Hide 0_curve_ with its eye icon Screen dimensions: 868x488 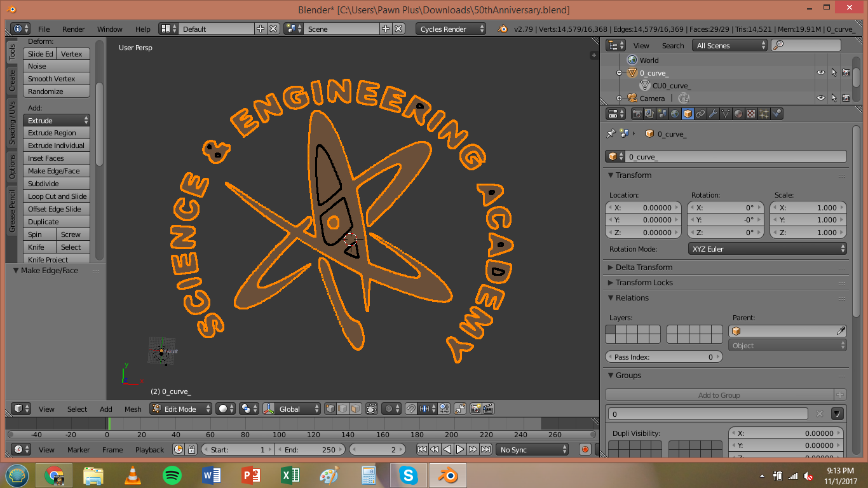(x=821, y=73)
